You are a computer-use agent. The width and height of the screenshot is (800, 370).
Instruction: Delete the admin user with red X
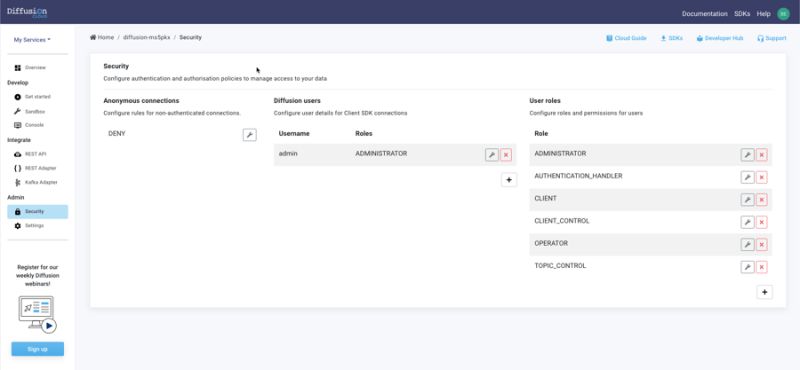(x=506, y=155)
